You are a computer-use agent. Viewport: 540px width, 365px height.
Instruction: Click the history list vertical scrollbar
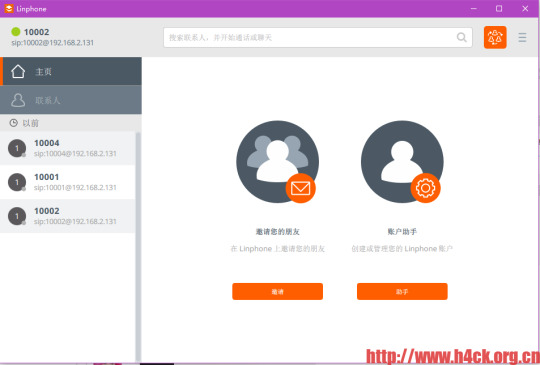pyautogui.click(x=138, y=246)
